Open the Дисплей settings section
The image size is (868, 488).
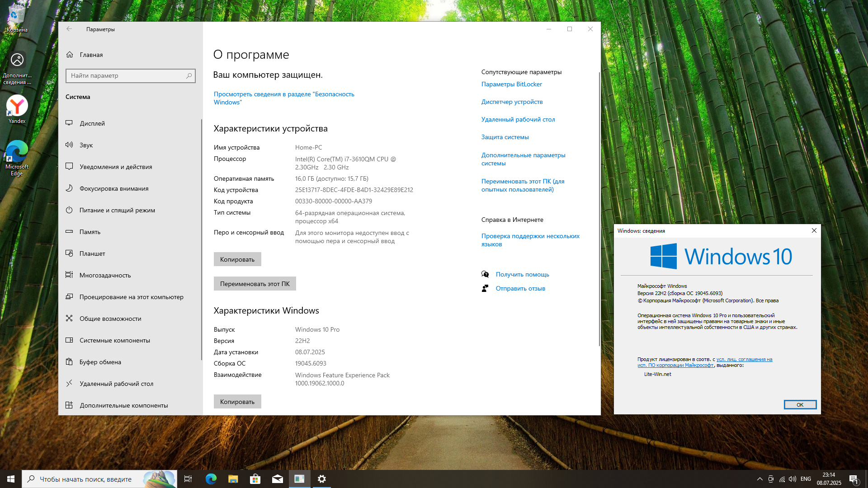92,123
